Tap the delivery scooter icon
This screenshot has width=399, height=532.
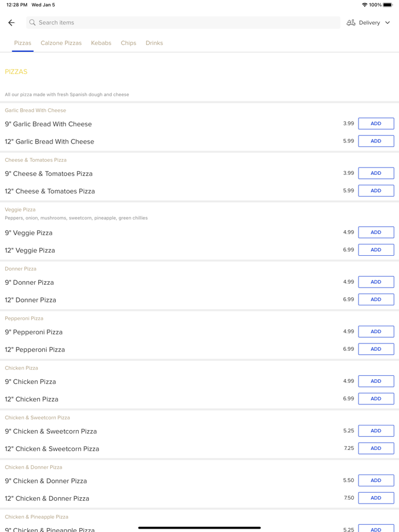pyautogui.click(x=351, y=23)
